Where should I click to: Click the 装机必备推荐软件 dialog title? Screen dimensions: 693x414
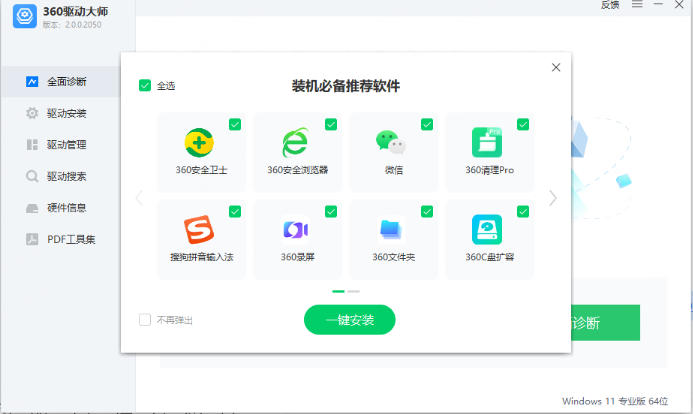(346, 86)
